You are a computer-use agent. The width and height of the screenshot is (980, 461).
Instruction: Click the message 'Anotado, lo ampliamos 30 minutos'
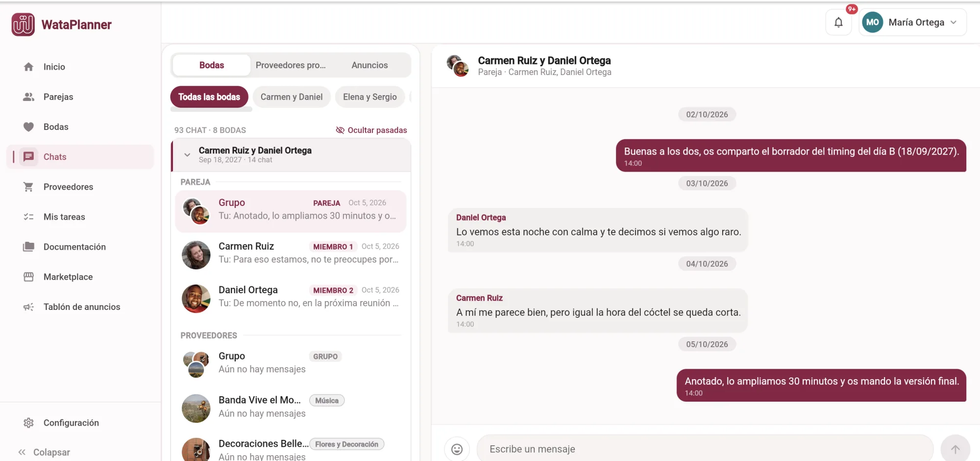(x=821, y=385)
